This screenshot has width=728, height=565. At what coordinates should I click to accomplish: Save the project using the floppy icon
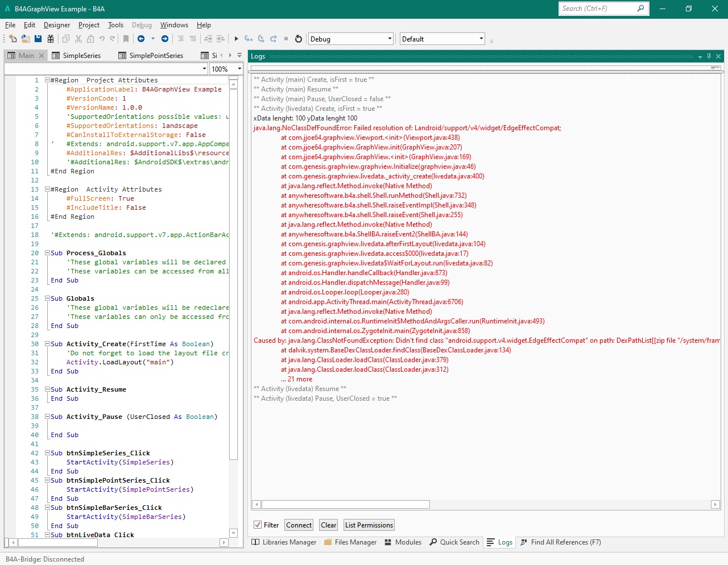[38, 39]
